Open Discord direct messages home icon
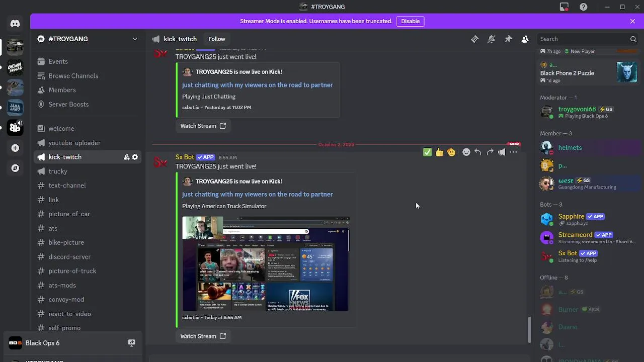644x362 pixels. pyautogui.click(x=15, y=24)
